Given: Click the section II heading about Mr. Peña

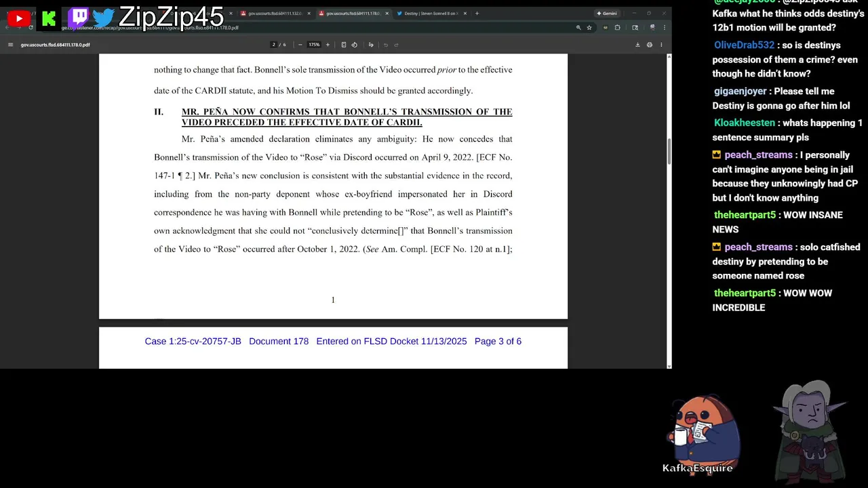Looking at the screenshot, I should [347, 117].
